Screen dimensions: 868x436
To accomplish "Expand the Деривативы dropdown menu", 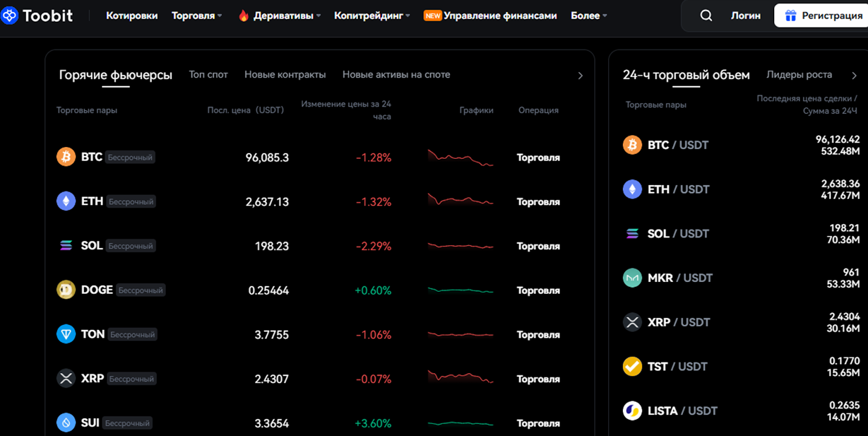I will [287, 16].
